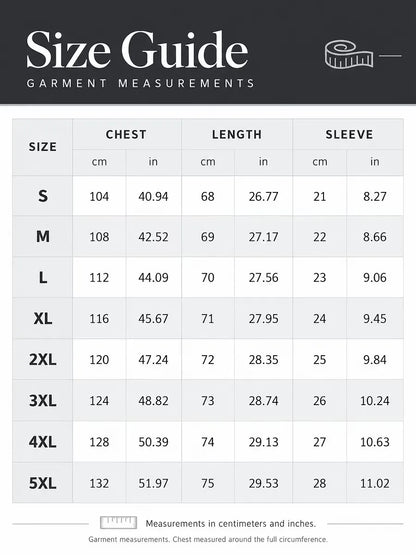Click the ruler icon in footer

tap(118, 522)
